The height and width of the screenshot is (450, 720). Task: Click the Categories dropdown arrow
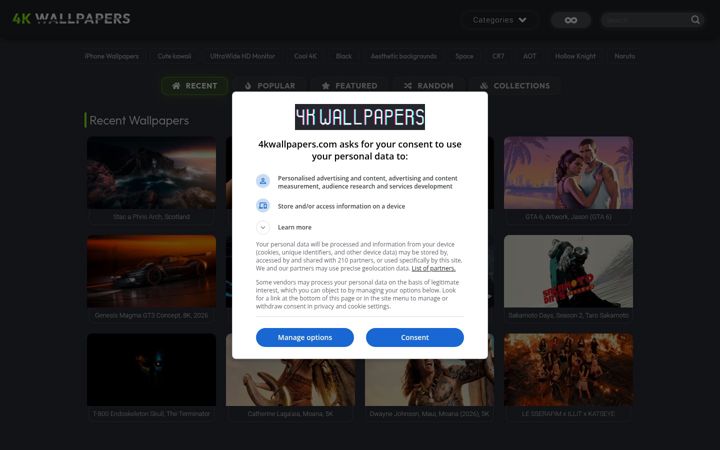[522, 20]
